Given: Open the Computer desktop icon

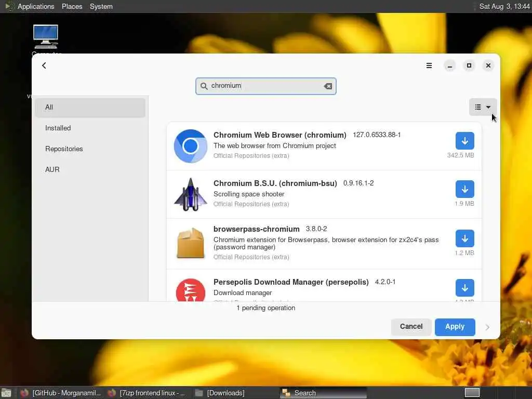Looking at the screenshot, I should tap(46, 37).
